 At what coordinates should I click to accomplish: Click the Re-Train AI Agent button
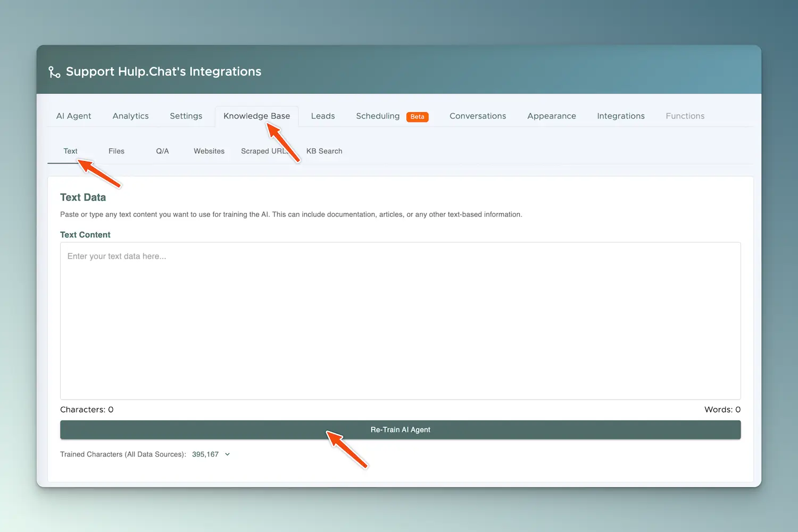[401, 430]
